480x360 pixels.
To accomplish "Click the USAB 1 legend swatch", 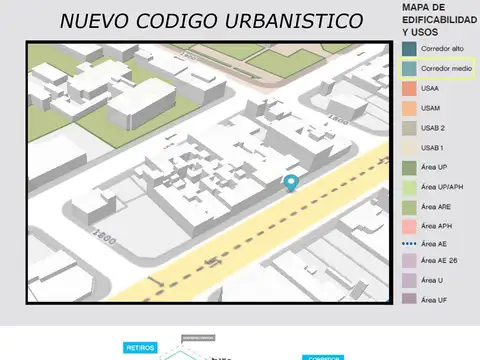I will [409, 148].
